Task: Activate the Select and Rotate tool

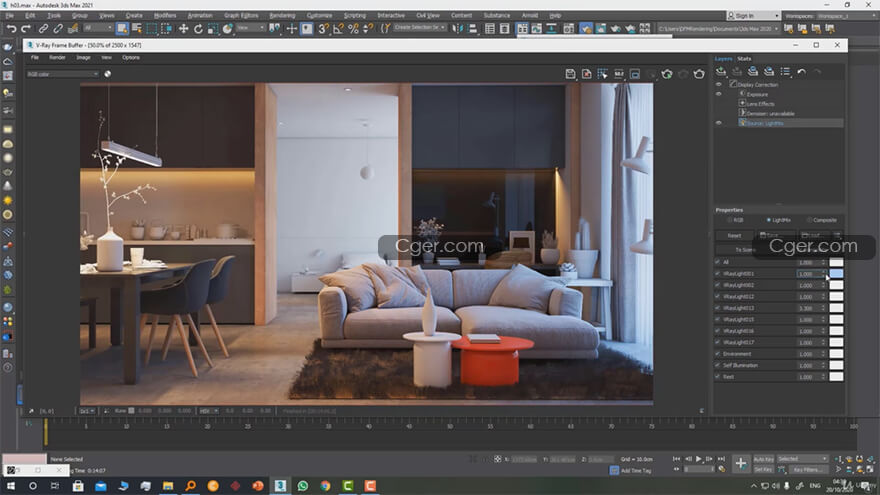Action: click(x=198, y=28)
